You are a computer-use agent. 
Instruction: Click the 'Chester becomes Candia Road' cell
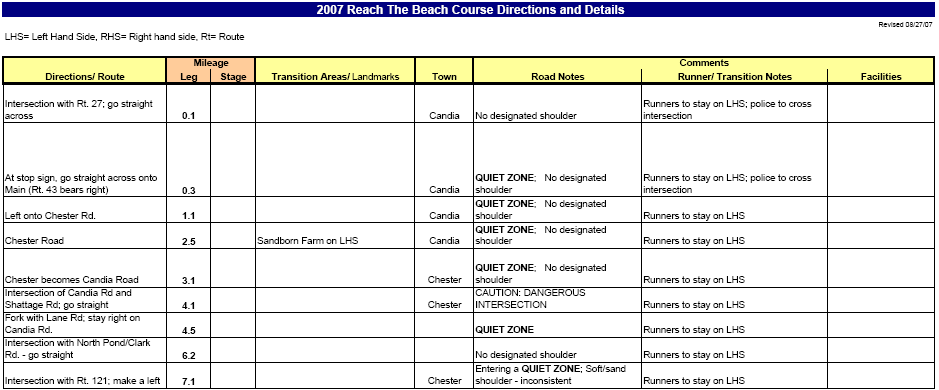pyautogui.click(x=85, y=268)
